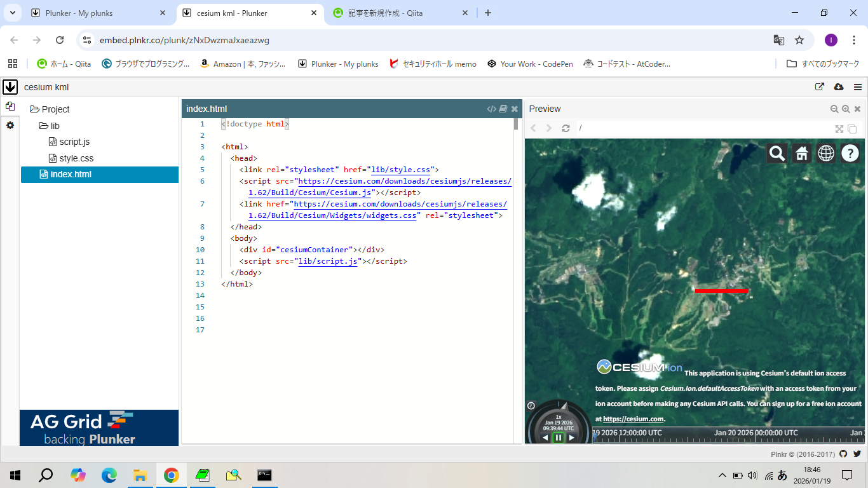Open plunk in new window icon
Viewport: 868px width, 488px height.
pos(819,87)
